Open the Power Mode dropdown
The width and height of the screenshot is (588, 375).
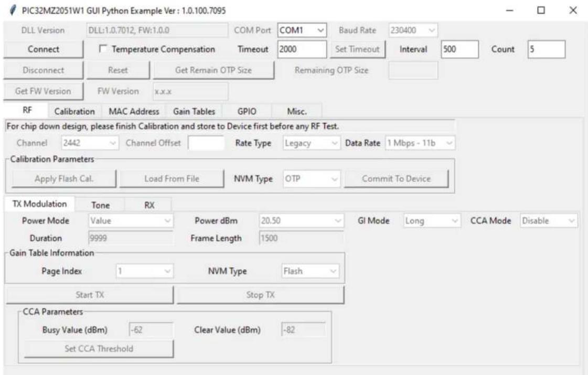point(131,221)
